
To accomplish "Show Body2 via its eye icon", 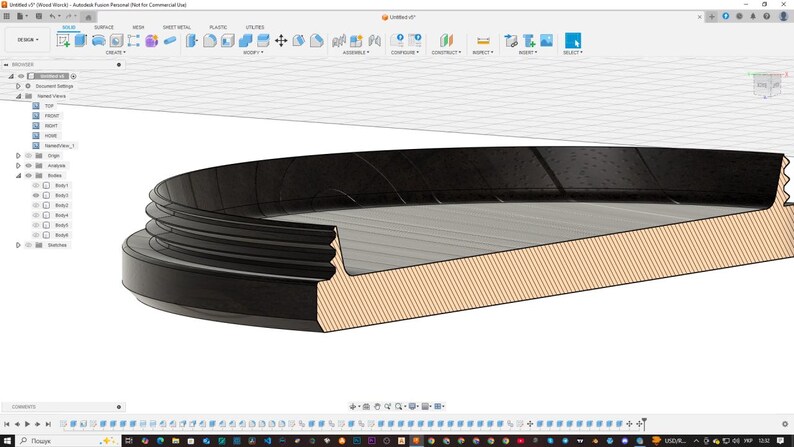I will pyautogui.click(x=36, y=205).
